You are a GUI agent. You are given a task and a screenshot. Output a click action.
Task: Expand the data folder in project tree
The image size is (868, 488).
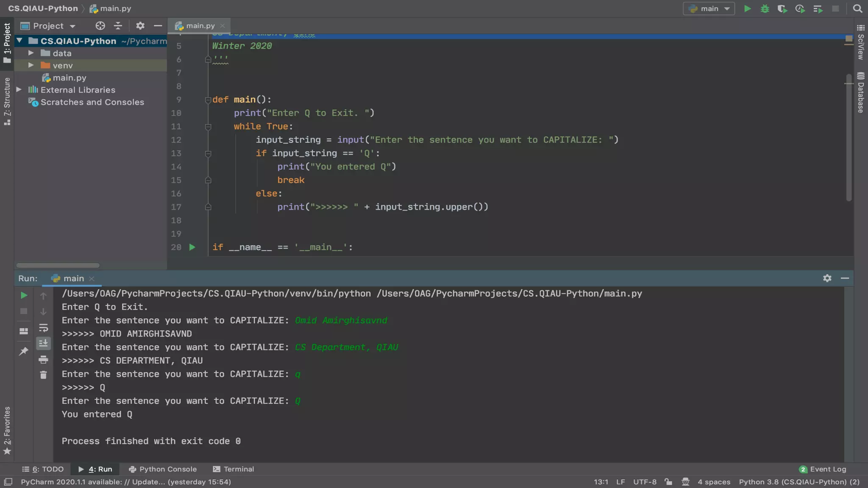point(31,53)
